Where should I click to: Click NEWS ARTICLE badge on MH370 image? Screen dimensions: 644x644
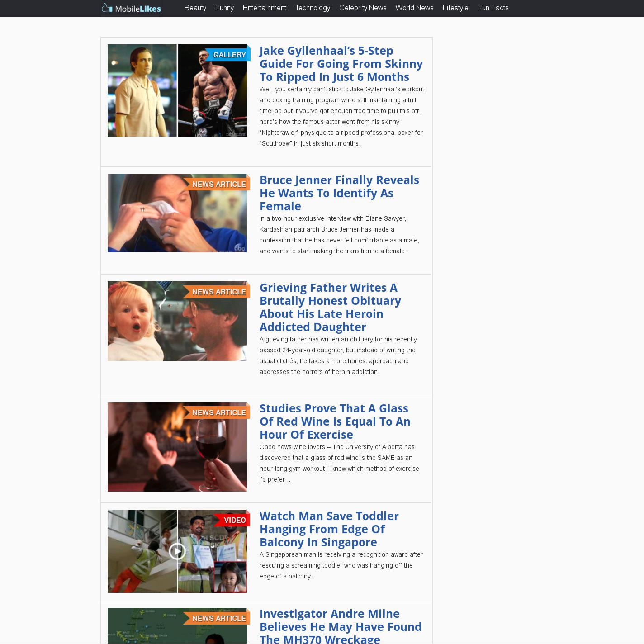coord(218,618)
